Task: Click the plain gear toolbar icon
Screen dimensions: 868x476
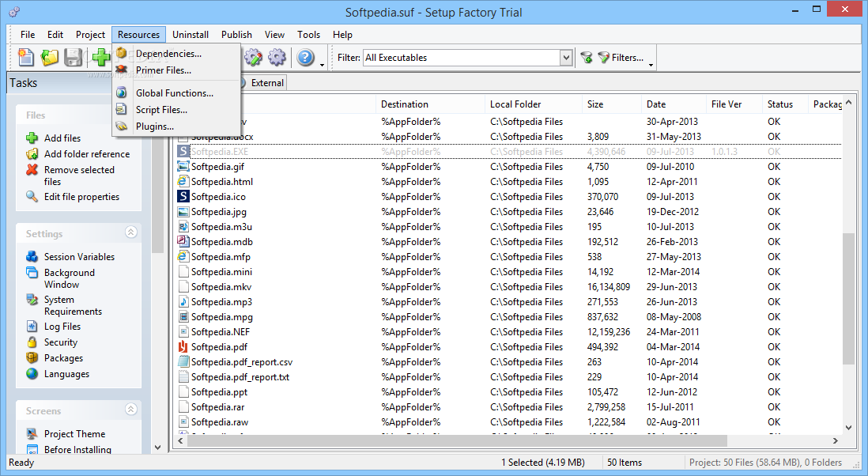Action: (x=277, y=57)
